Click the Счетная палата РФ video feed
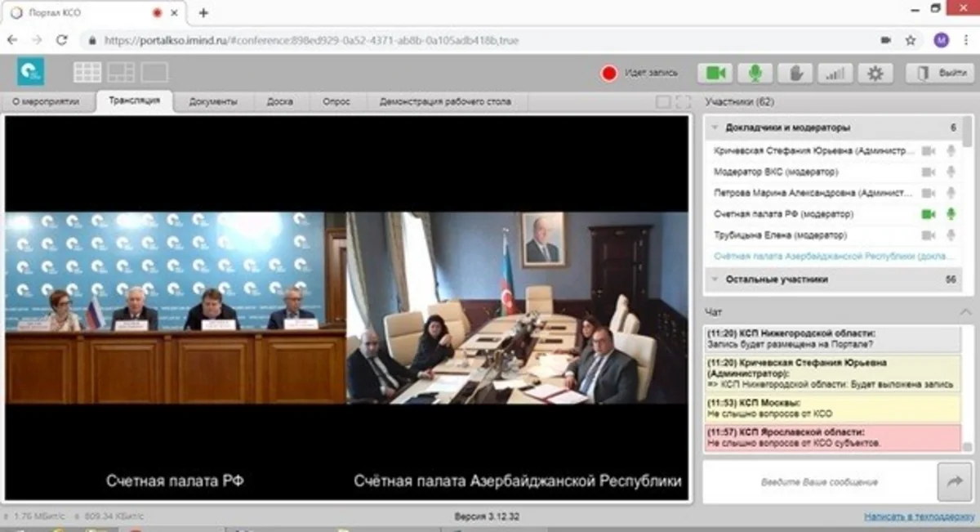Screen dimensions: 980x532 click(x=175, y=308)
